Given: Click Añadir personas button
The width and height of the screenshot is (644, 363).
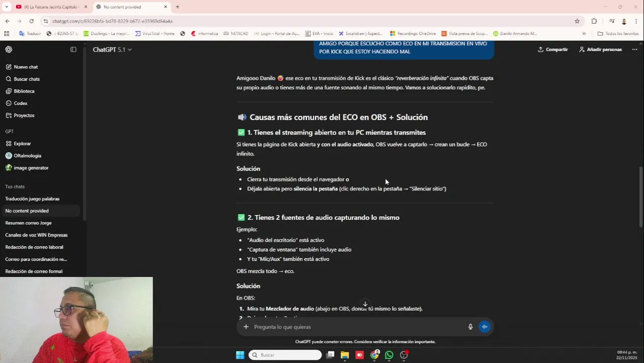Looking at the screenshot, I should 600,49.
